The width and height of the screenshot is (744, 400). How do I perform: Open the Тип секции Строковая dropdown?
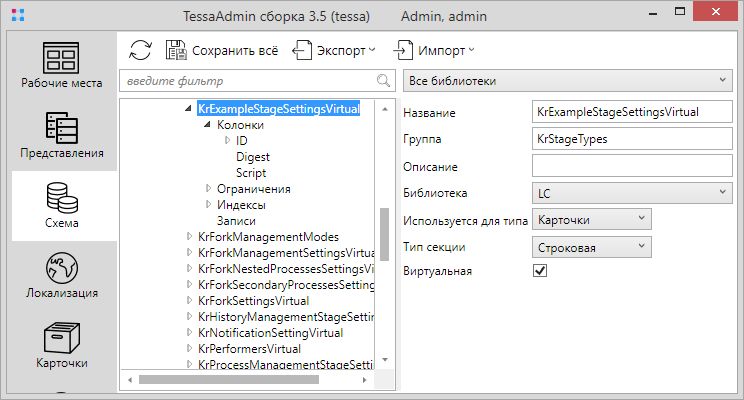click(x=591, y=244)
